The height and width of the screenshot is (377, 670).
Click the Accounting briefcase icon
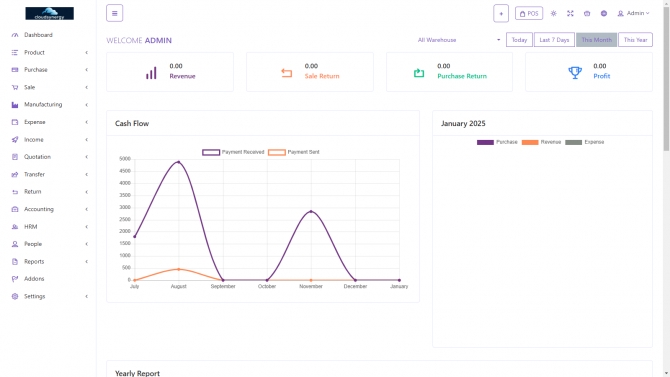click(x=15, y=209)
